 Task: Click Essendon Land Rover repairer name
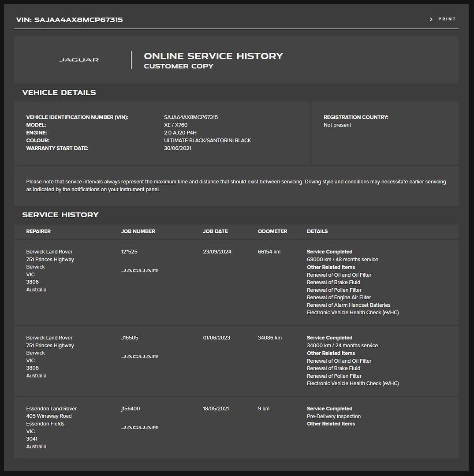point(51,409)
